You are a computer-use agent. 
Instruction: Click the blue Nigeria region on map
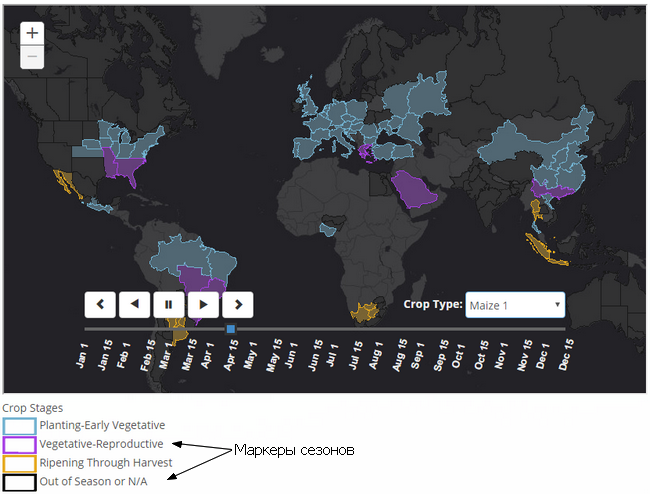coord(328,229)
